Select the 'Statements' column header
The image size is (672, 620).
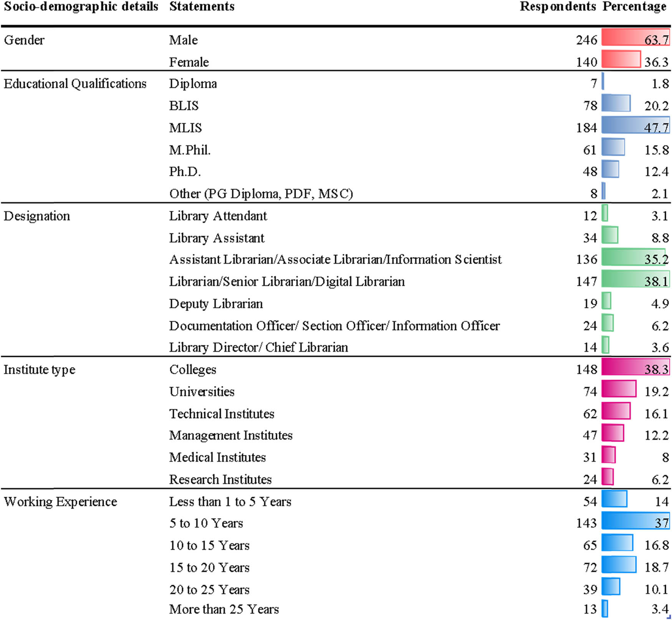(x=202, y=7)
